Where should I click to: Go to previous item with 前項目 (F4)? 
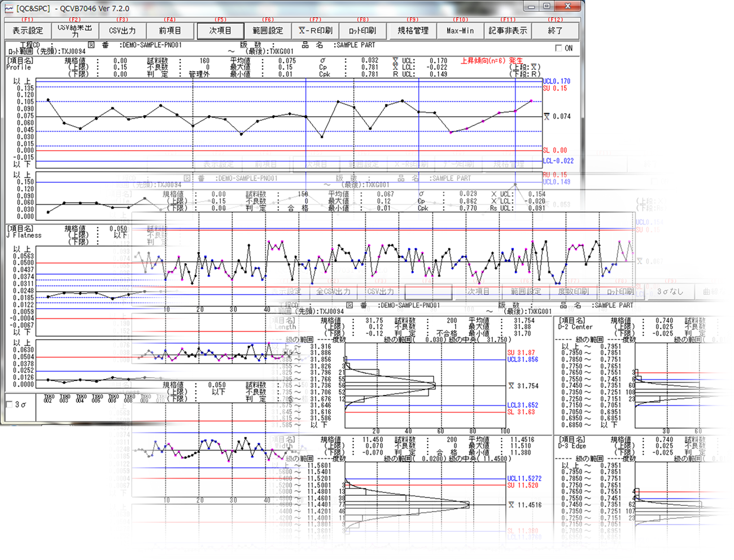pos(170,31)
